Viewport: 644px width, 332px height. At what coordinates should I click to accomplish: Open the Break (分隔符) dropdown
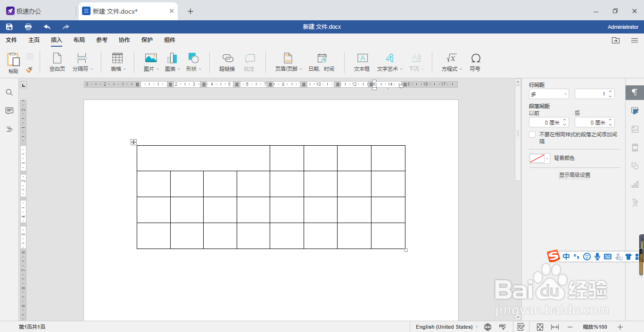(83, 62)
